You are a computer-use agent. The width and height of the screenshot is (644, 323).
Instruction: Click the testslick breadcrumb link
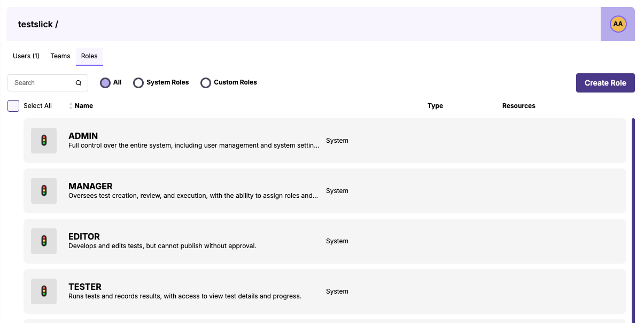[x=35, y=24]
